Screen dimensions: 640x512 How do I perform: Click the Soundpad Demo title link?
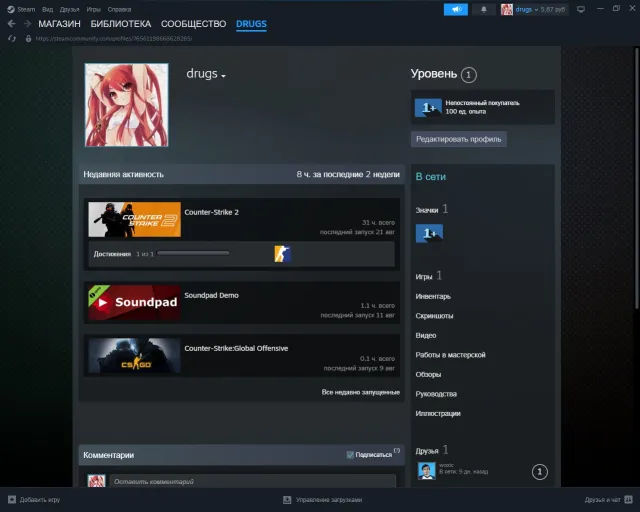pyautogui.click(x=211, y=296)
